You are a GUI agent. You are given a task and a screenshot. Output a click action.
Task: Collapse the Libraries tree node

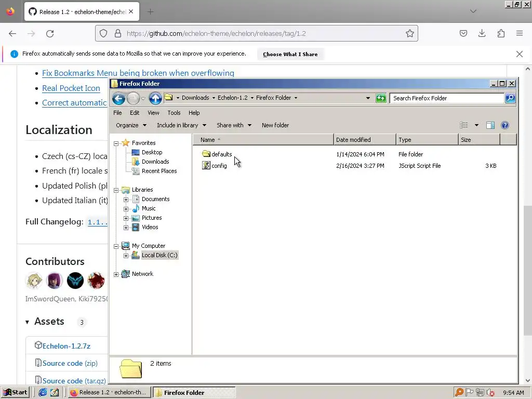pyautogui.click(x=116, y=190)
